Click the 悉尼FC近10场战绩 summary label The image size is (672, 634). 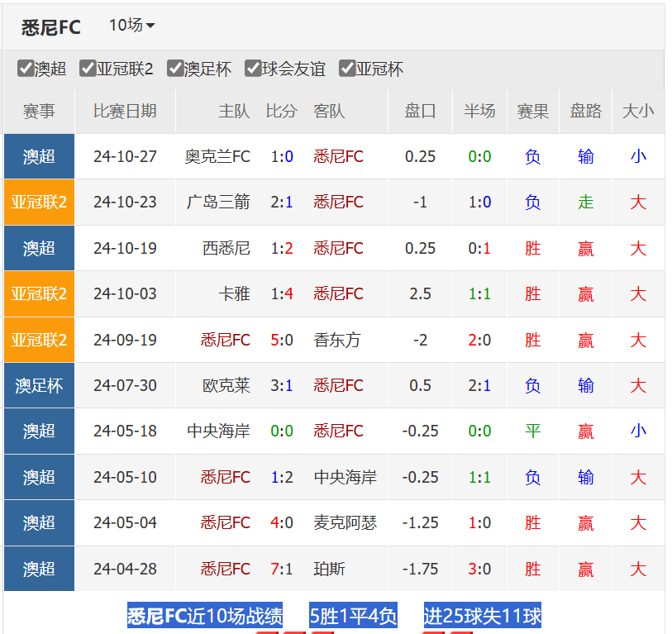205,616
